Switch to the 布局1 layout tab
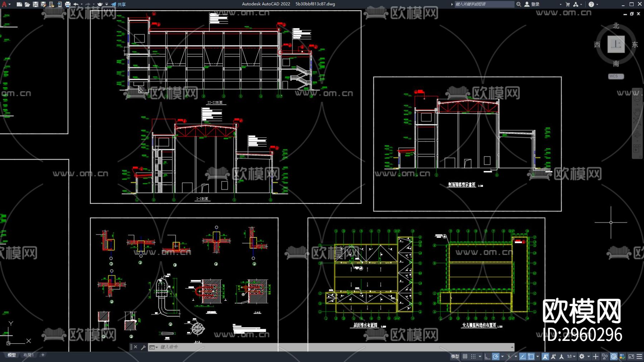Viewport: 644px width, 362px height. coord(28,355)
